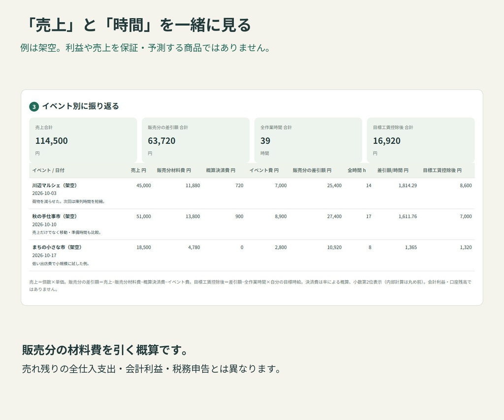Click the 1,320 after-wage cell
504x420 pixels.
466,247
